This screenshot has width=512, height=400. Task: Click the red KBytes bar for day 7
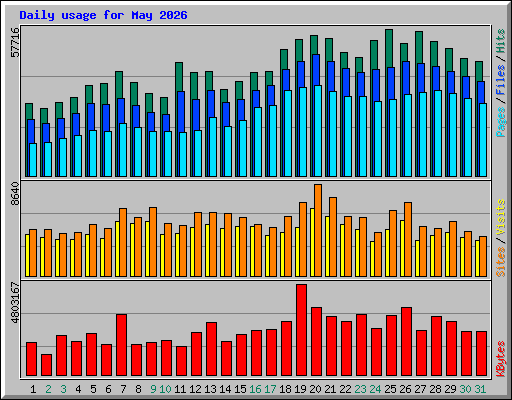(121, 345)
